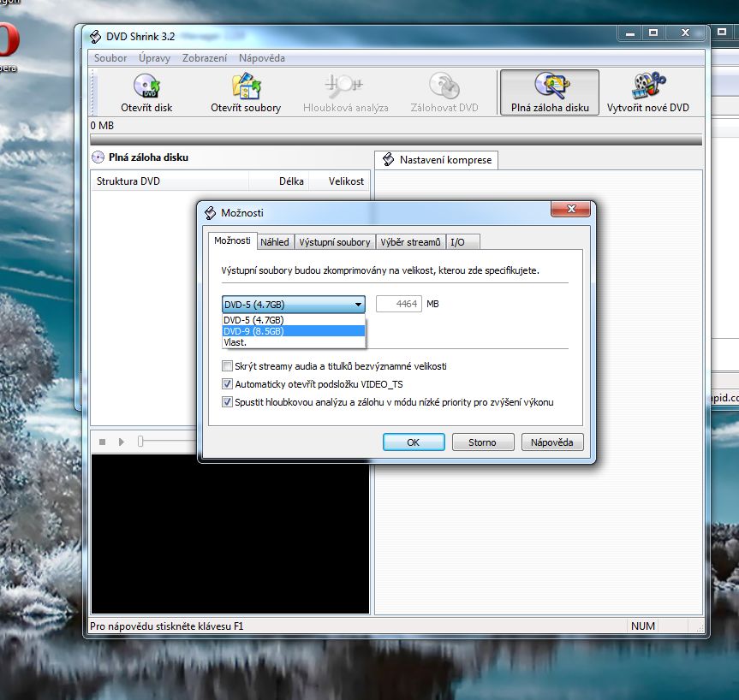Click the preview seek slider handle
Screen dimensions: 739x700
[x=140, y=442]
